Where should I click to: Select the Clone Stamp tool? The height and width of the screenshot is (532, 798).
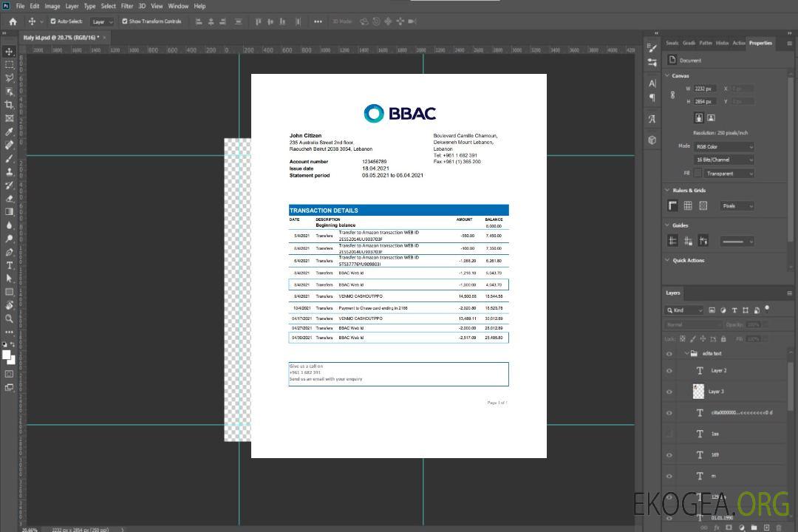[x=9, y=171]
